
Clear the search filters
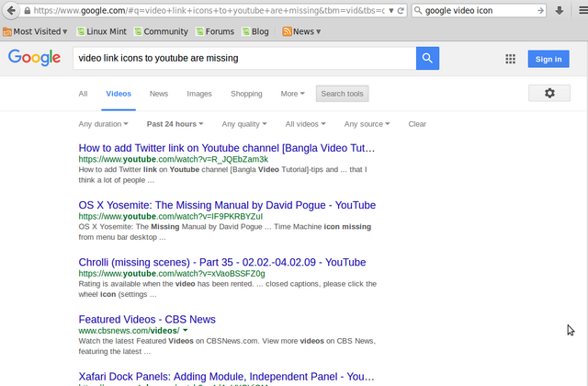[417, 124]
